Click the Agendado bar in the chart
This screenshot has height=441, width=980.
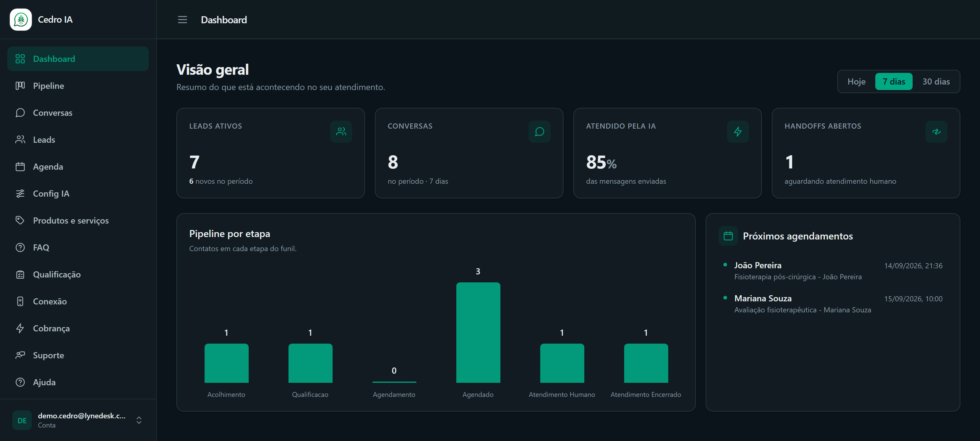click(478, 333)
